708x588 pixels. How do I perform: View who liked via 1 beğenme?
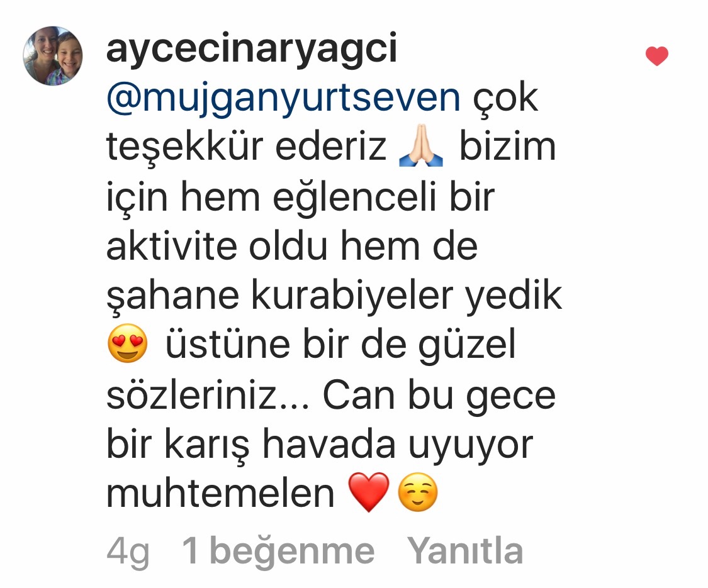(278, 552)
